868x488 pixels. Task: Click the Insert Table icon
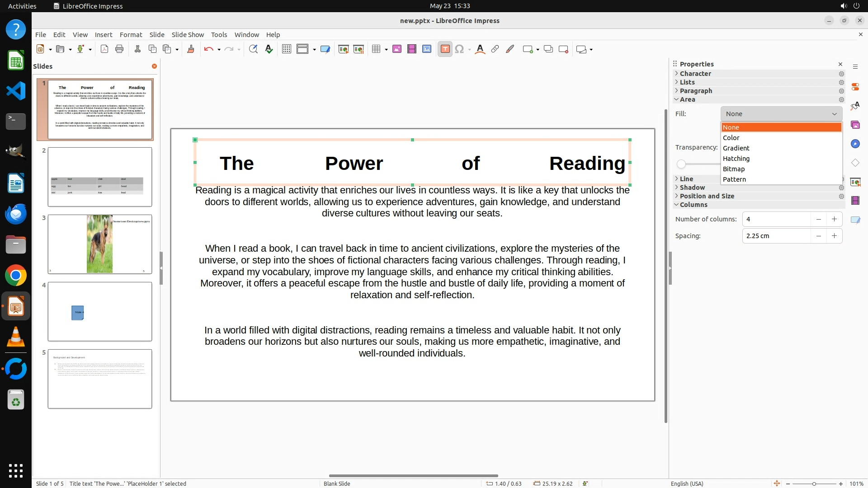[x=376, y=49]
